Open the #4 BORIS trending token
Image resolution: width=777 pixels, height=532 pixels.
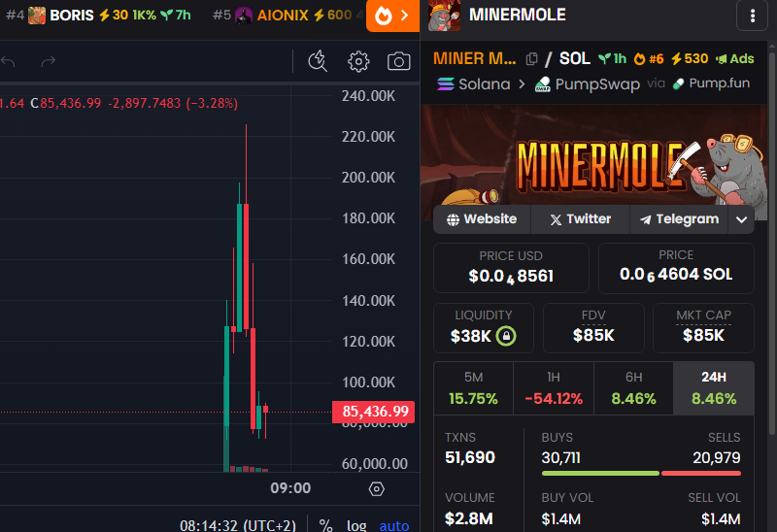pyautogui.click(x=98, y=16)
